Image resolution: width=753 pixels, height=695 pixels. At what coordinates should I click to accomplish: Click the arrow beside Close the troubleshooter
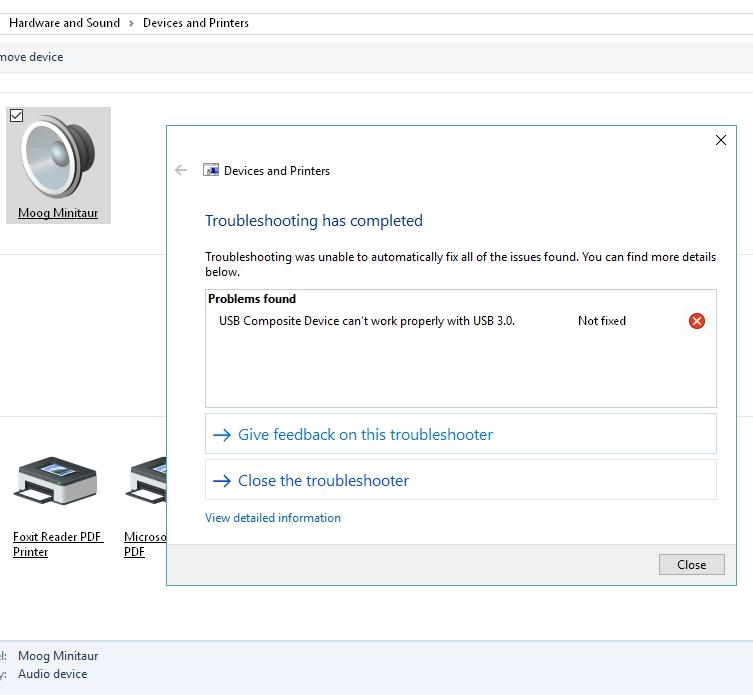(222, 481)
